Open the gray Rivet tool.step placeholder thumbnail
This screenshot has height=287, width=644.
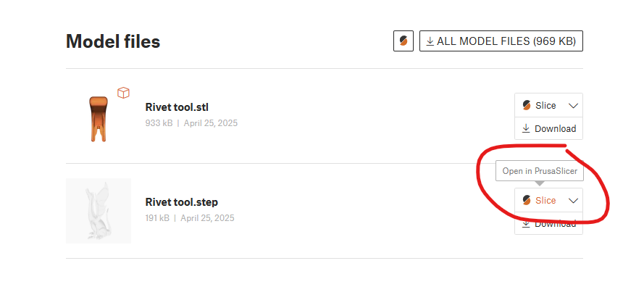point(99,211)
